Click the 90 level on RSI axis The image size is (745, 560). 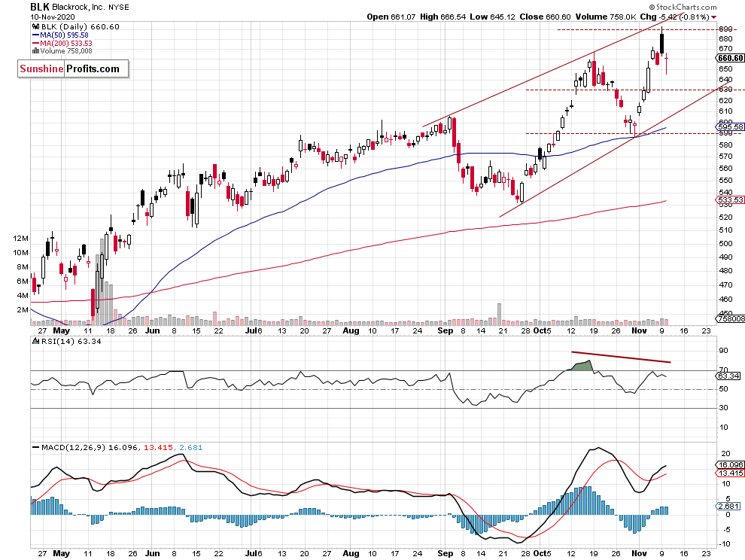coord(724,351)
